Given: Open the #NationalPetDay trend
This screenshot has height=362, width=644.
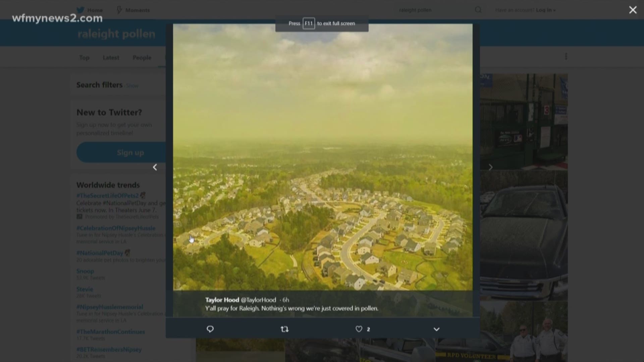Looking at the screenshot, I should [100, 253].
